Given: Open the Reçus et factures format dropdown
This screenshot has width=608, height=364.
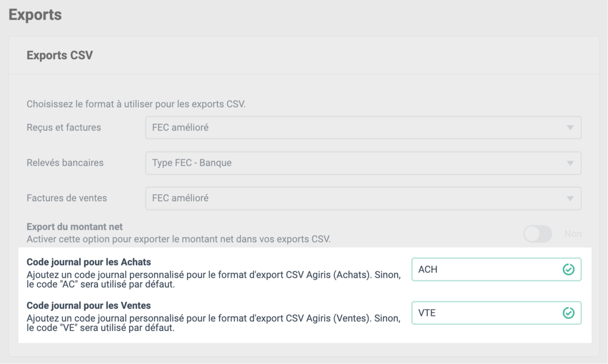Looking at the screenshot, I should click(363, 128).
